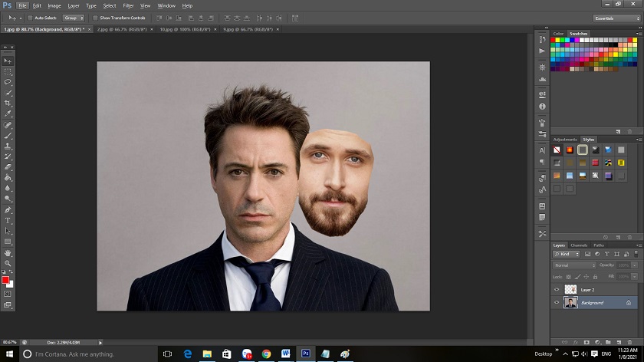Select the Layer 2 thumbnail

(570, 290)
